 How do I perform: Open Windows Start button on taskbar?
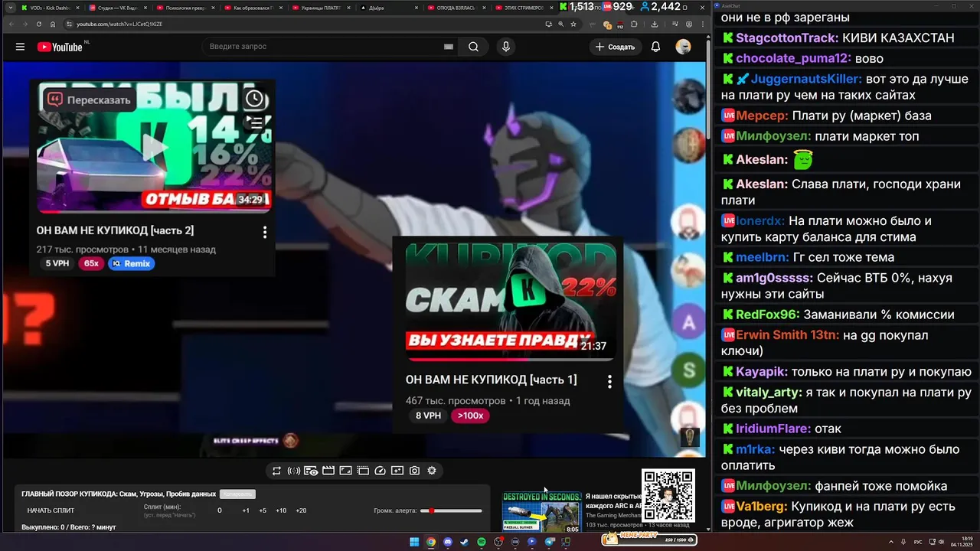pyautogui.click(x=414, y=542)
